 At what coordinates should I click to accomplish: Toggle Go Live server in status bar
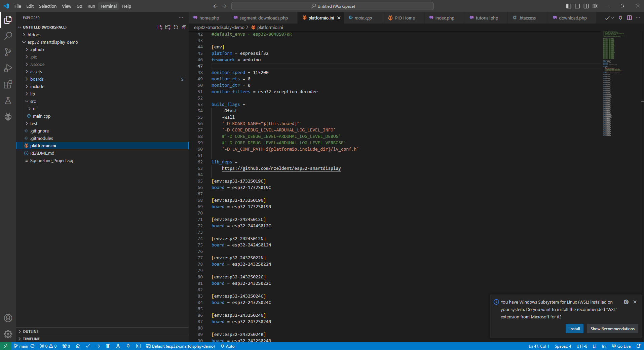tap(621, 346)
